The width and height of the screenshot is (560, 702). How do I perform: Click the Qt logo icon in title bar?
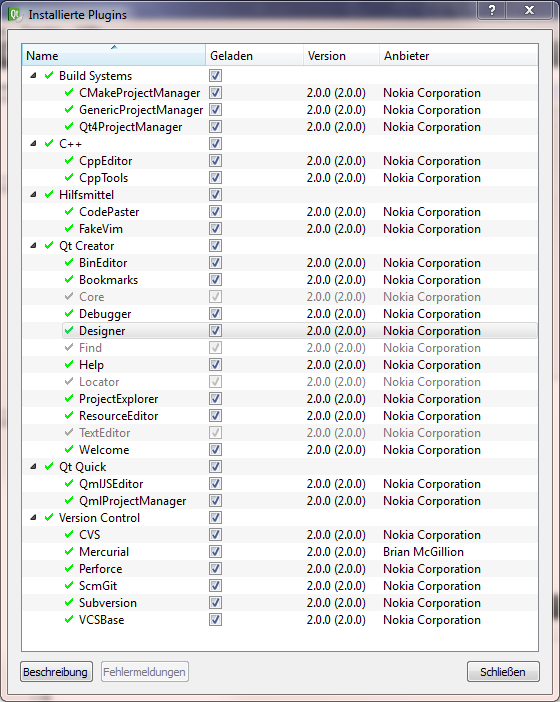click(x=15, y=14)
